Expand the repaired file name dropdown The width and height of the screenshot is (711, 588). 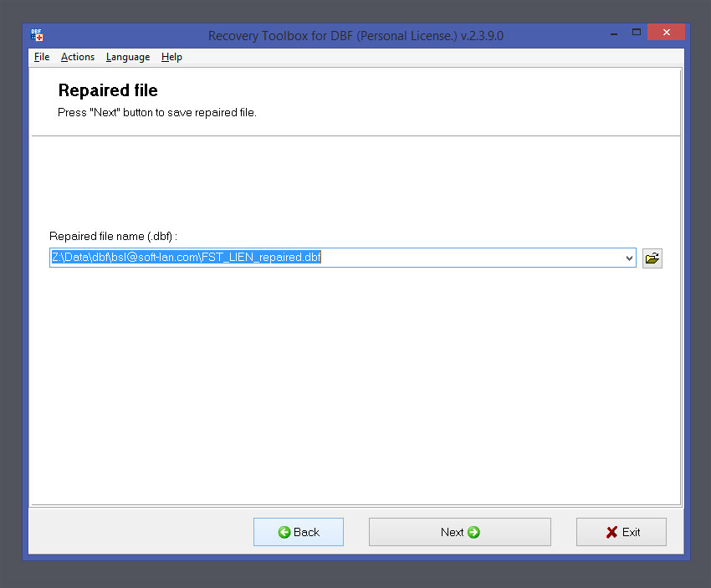pos(629,258)
